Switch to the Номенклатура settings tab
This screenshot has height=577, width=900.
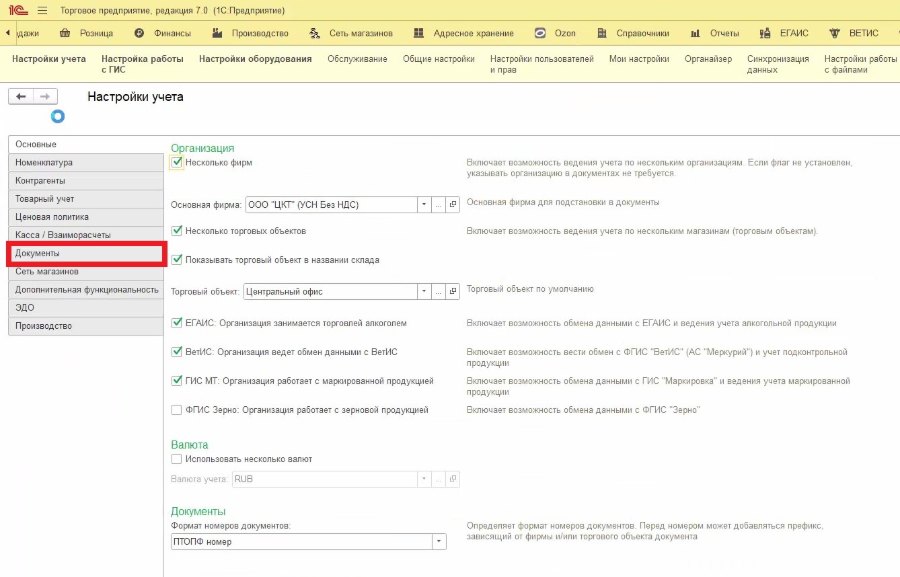[86, 162]
